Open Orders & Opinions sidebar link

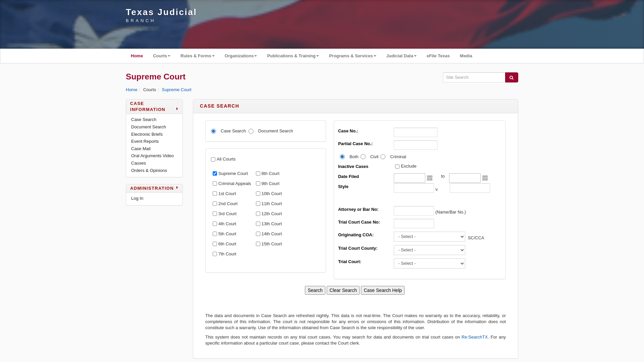pyautogui.click(x=149, y=171)
